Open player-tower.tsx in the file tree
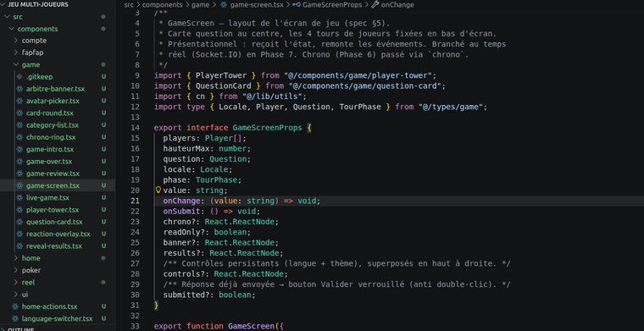644x331 pixels. click(x=53, y=210)
